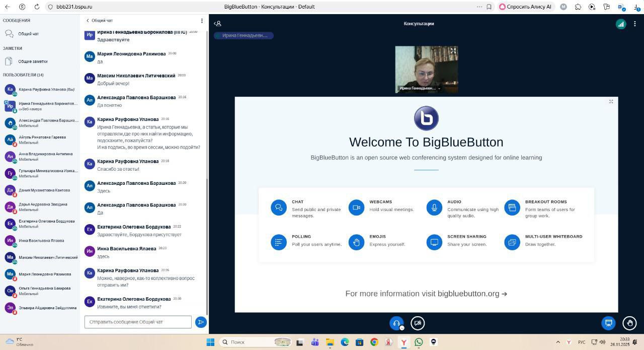
Task: Make the webcam video fullscreen
Action: [453, 51]
